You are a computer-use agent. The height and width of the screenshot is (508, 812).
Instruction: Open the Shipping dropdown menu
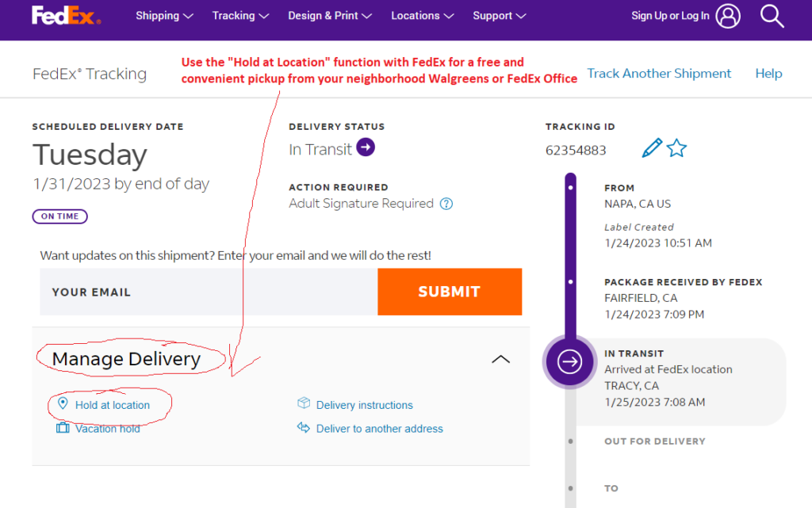click(x=158, y=15)
